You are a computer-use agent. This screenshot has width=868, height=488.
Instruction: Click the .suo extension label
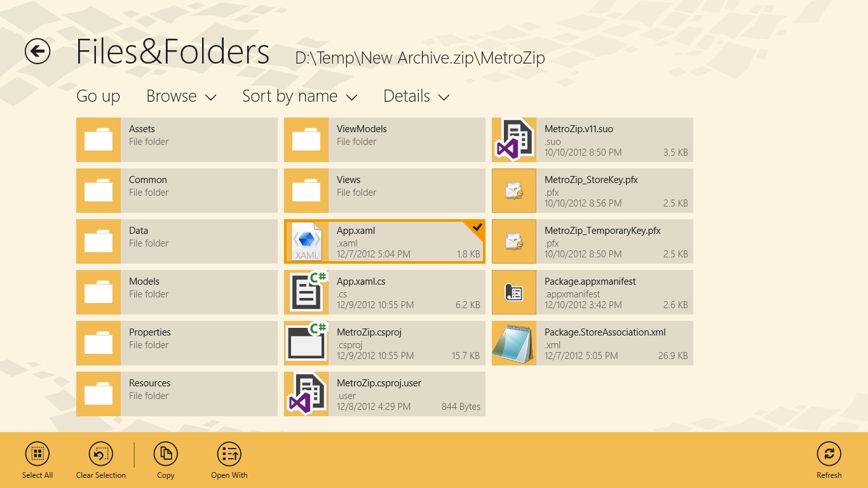(553, 142)
